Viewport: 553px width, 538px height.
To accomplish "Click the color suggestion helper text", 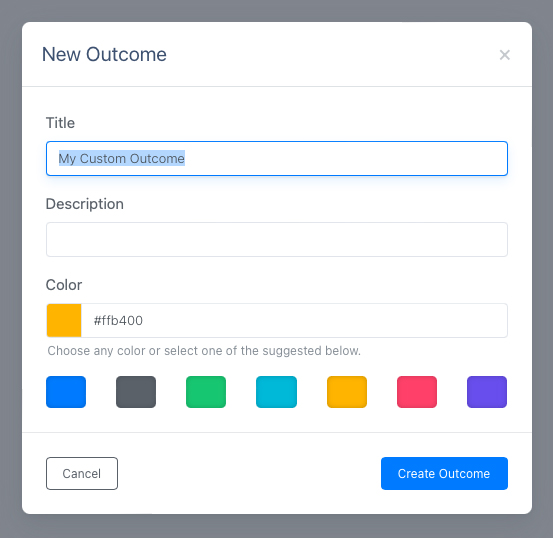I will [204, 351].
